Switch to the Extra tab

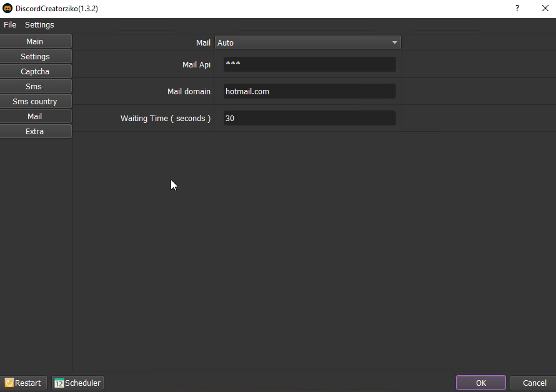[x=36, y=131]
